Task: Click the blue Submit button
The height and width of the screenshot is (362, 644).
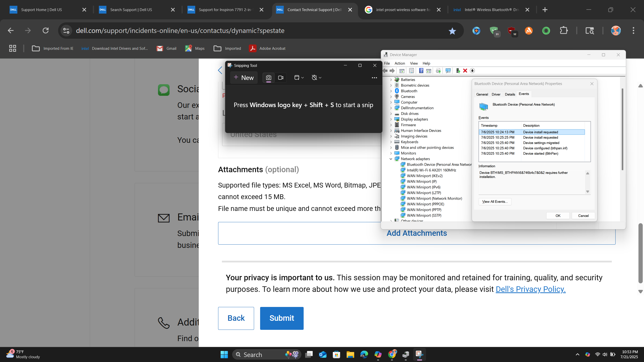Action: [x=281, y=318]
